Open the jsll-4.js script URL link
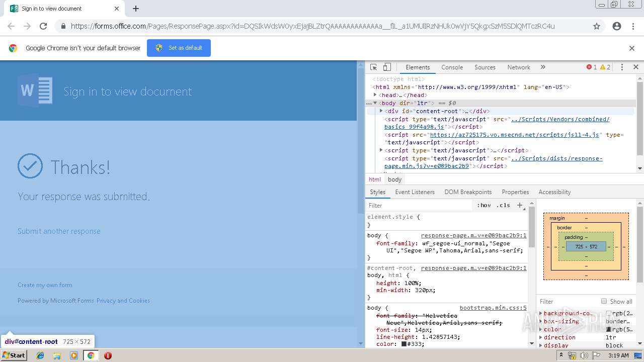This screenshot has height=362, width=644. coord(514,135)
